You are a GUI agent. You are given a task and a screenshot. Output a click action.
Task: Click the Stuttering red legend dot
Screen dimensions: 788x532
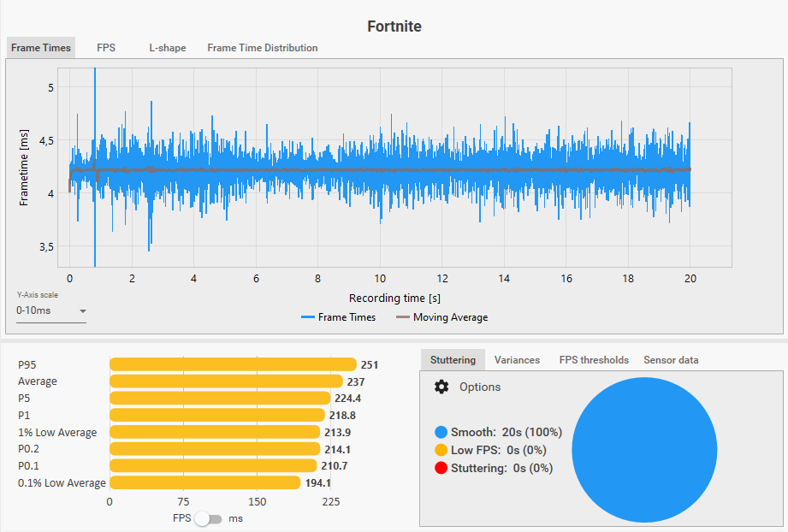(x=441, y=468)
